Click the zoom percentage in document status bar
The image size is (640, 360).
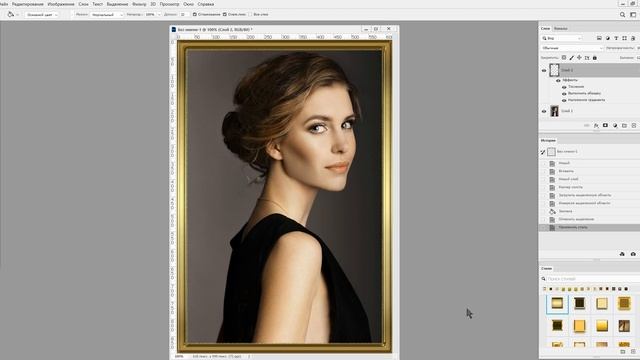pyautogui.click(x=179, y=356)
